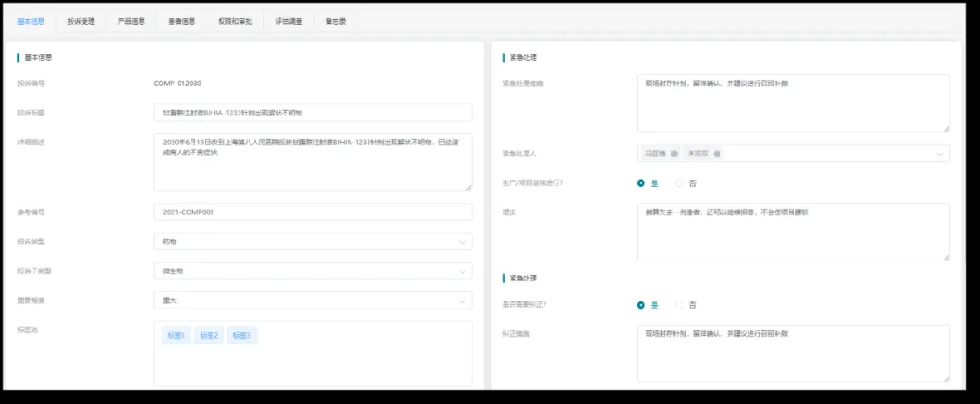This screenshot has width=980, height=404.
Task: Remove 马亚楠 from 紧急处理人 using its delete icon
Action: [674, 153]
